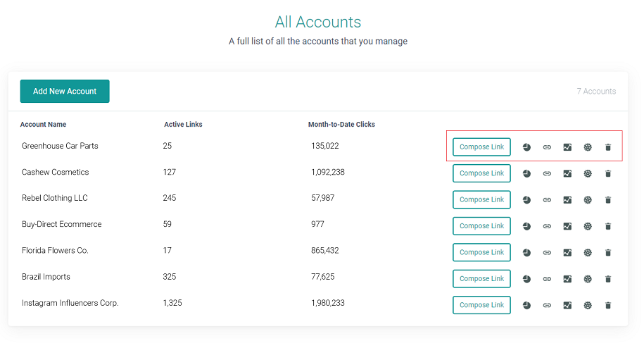Viewport: 644px width, 348px height.
Task: View analytics graph for Instagram Influencers Corp.
Action: click(567, 305)
